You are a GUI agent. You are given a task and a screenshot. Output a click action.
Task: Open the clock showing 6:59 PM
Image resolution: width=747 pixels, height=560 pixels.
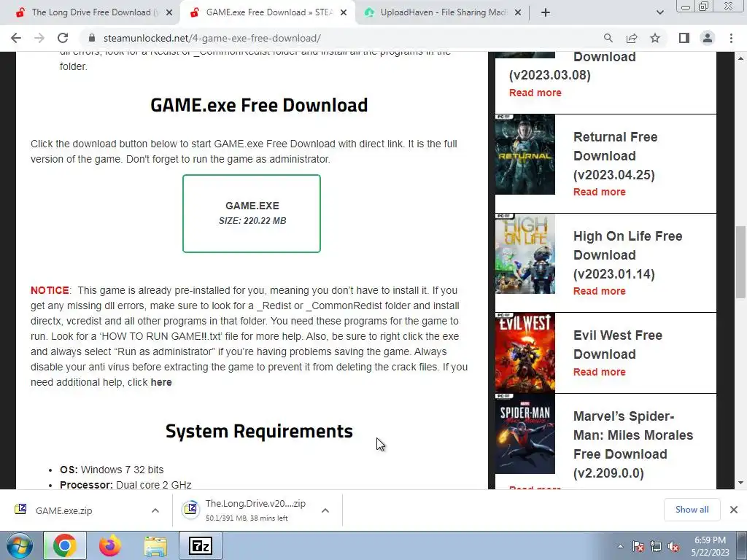click(710, 546)
